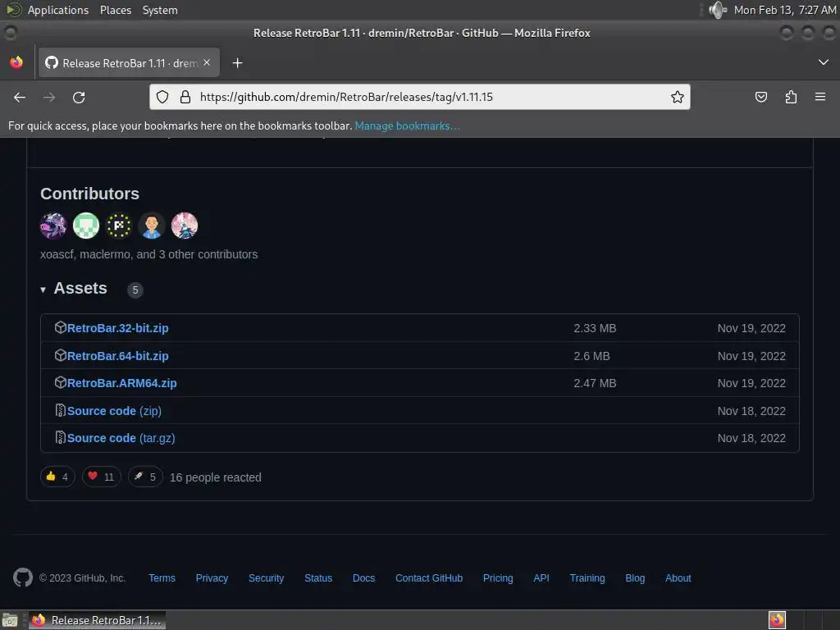Screen dimensions: 840x630
Task: Click the volume speaker icon in top panel
Action: click(x=717, y=10)
